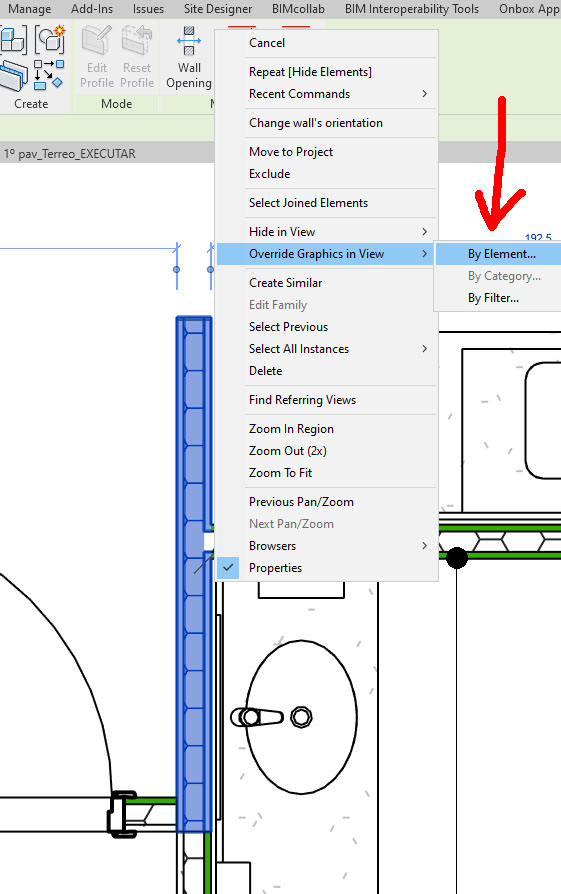The width and height of the screenshot is (561, 894).
Task: Open the Onbox App ribbon tab
Action: 529,9
